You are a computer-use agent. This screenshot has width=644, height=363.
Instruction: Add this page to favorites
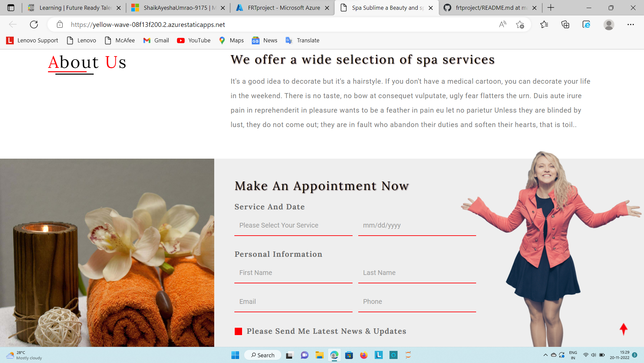click(520, 25)
